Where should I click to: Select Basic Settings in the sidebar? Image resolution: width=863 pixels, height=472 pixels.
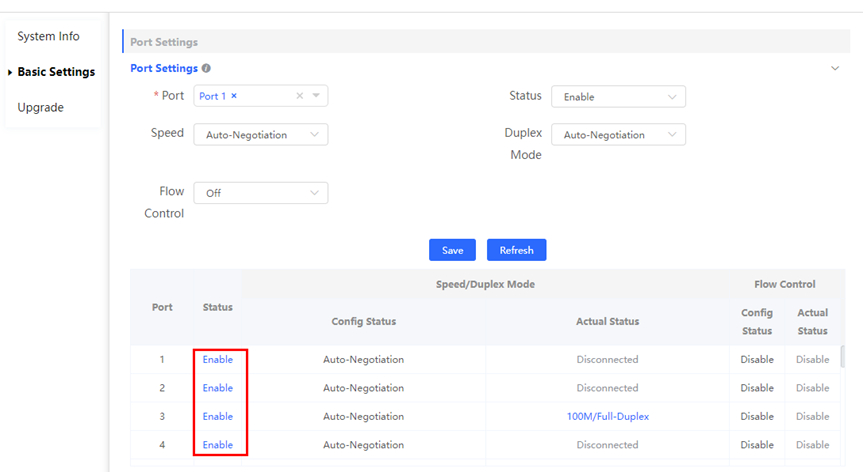pos(56,72)
